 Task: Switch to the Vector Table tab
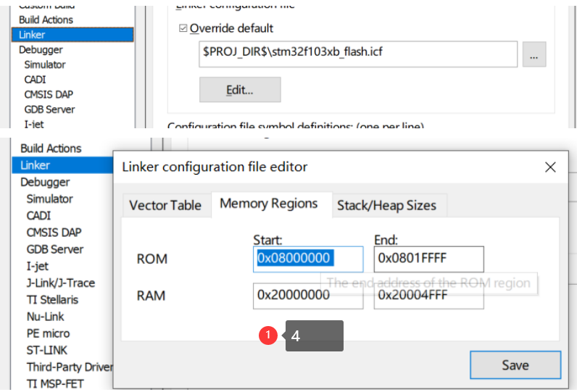click(x=165, y=205)
